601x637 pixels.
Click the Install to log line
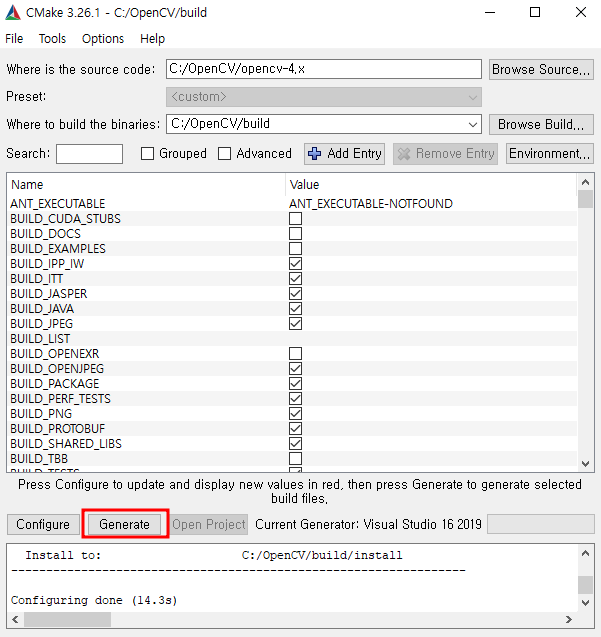pos(214,555)
